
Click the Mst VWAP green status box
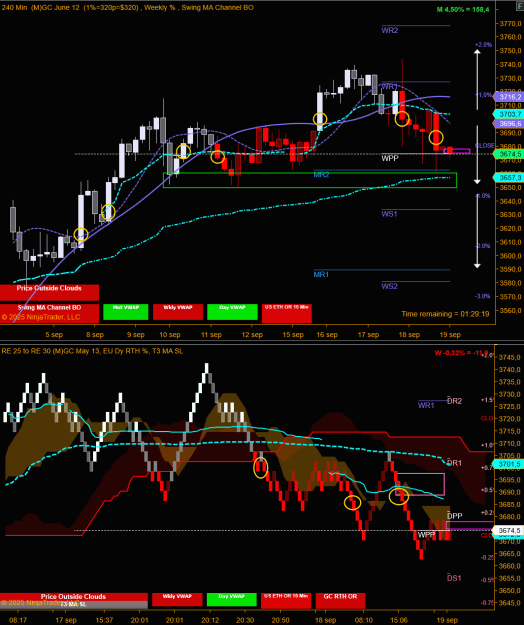126,312
